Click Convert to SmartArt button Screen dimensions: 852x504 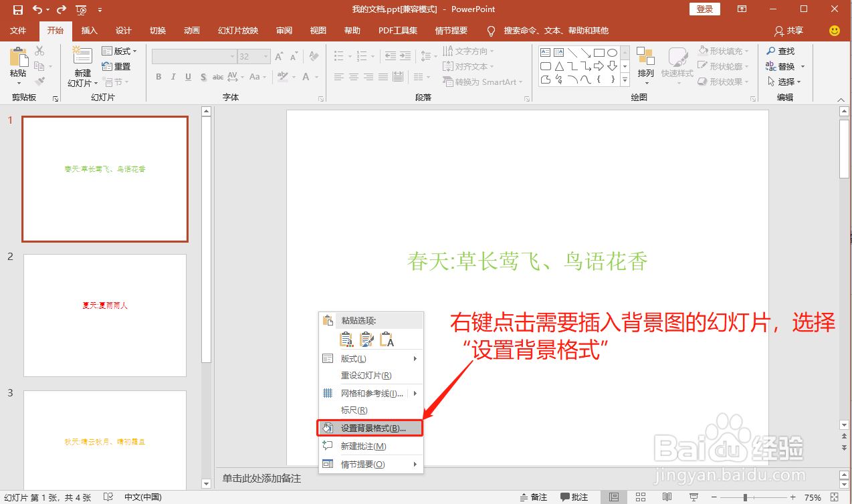click(484, 82)
